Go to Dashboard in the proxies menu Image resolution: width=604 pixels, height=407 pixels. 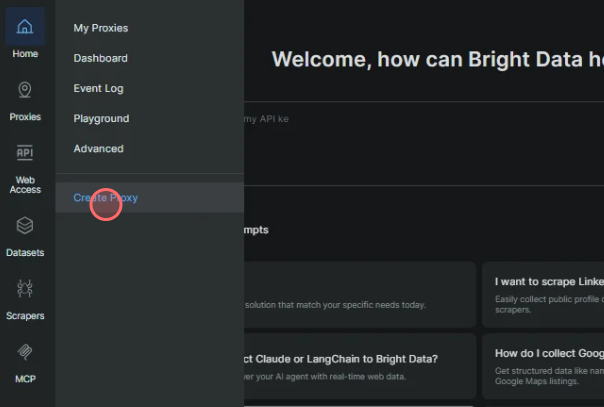click(x=101, y=58)
